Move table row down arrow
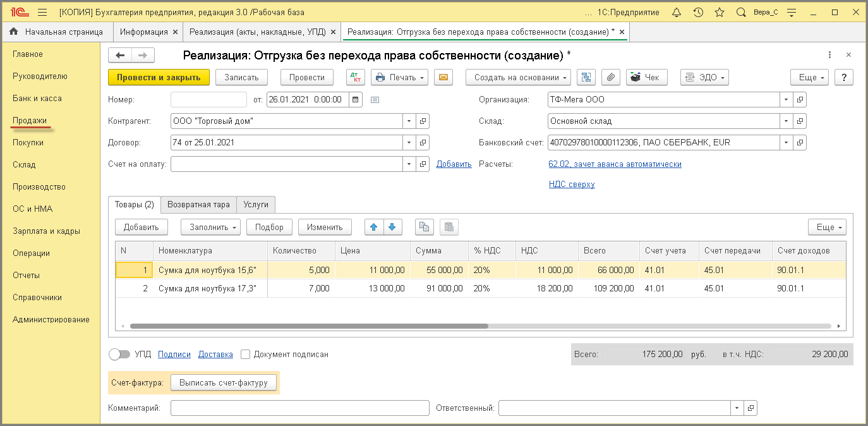 392,227
